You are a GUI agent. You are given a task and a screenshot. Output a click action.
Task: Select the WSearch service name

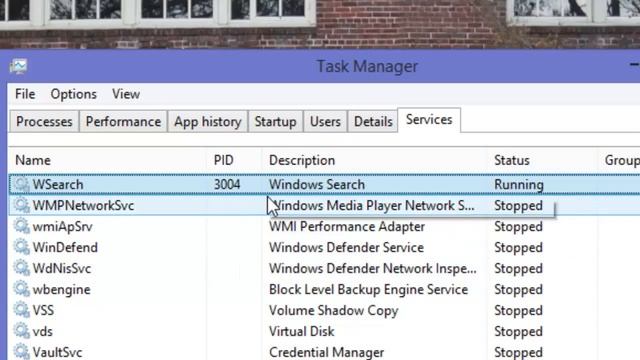point(58,184)
